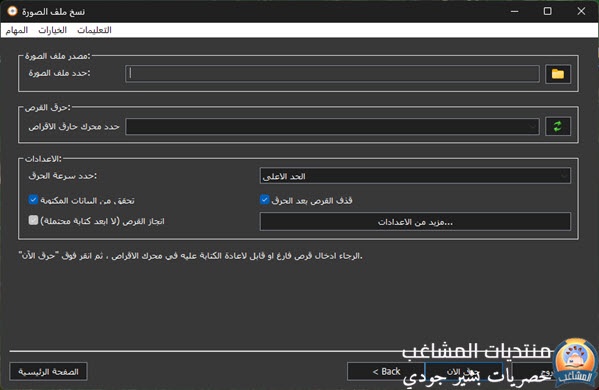Maximize the window

coord(547,11)
